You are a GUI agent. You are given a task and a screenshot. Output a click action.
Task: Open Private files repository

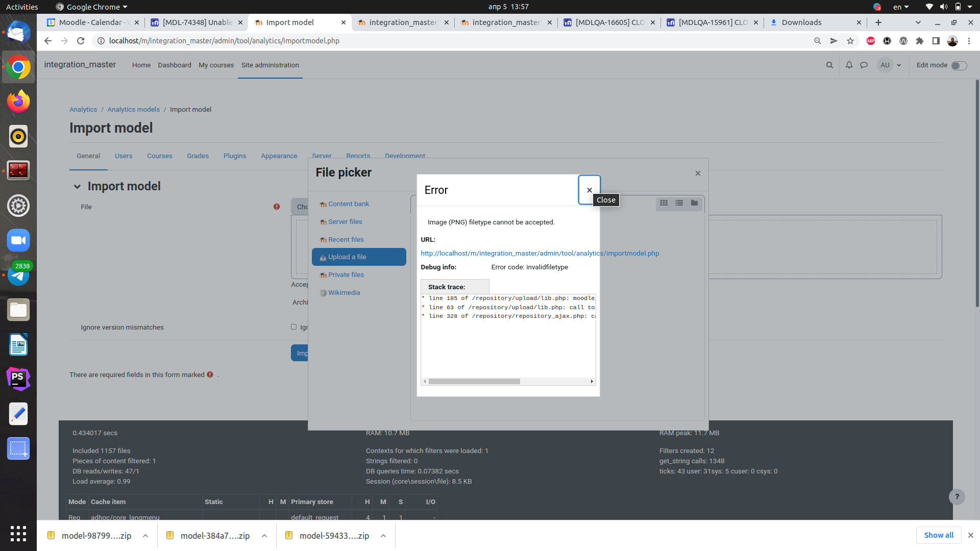(x=346, y=275)
